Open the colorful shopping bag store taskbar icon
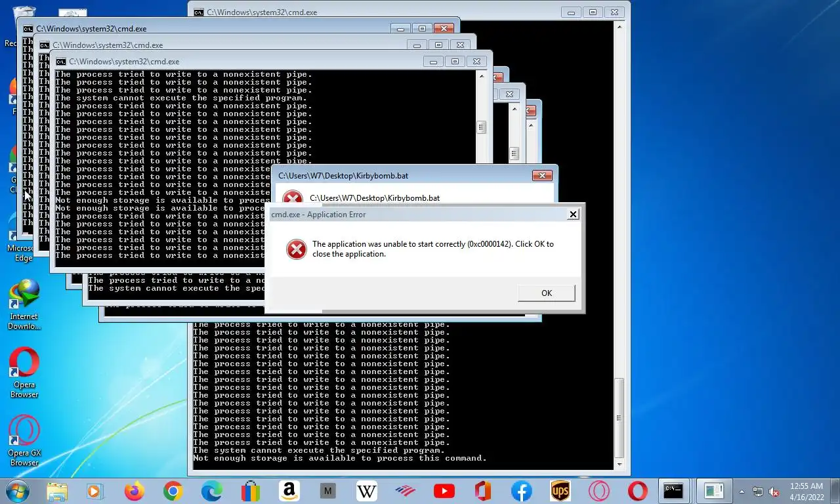The height and width of the screenshot is (504, 840). pyautogui.click(x=250, y=491)
